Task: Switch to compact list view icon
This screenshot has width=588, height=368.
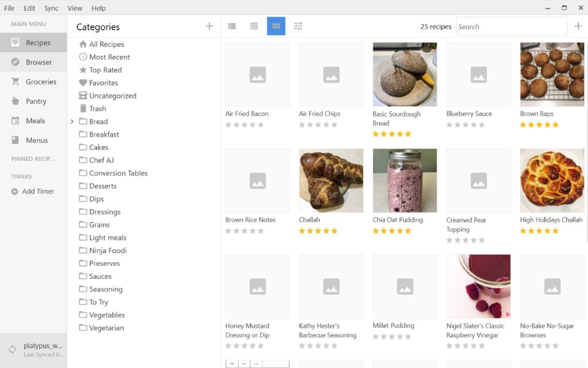Action: (x=254, y=26)
